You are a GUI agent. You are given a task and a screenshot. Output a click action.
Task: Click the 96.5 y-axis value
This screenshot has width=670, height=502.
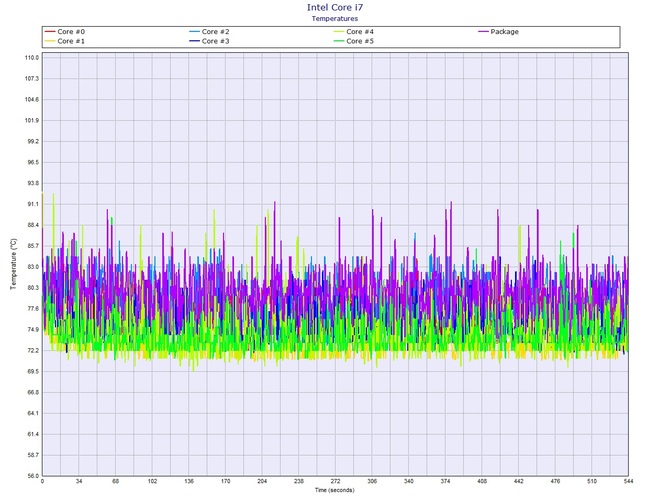(32, 162)
